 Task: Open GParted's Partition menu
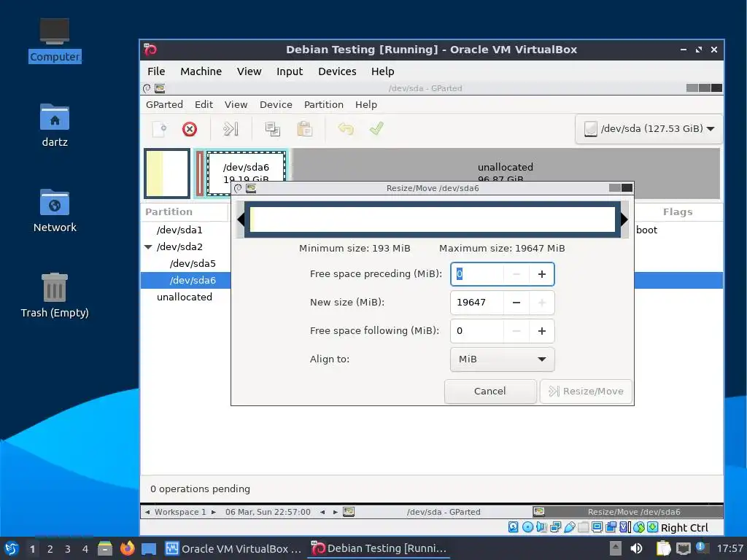(323, 105)
